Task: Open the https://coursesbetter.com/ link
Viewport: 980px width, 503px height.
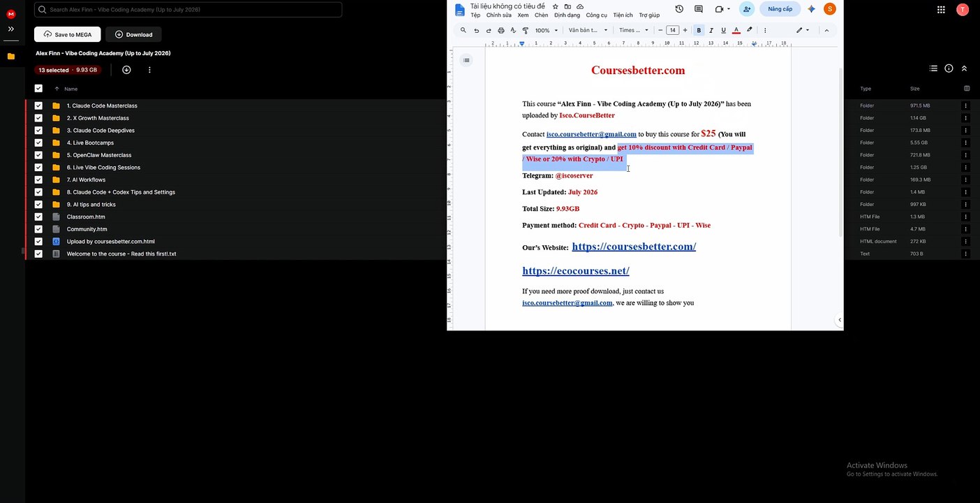Action: (634, 247)
